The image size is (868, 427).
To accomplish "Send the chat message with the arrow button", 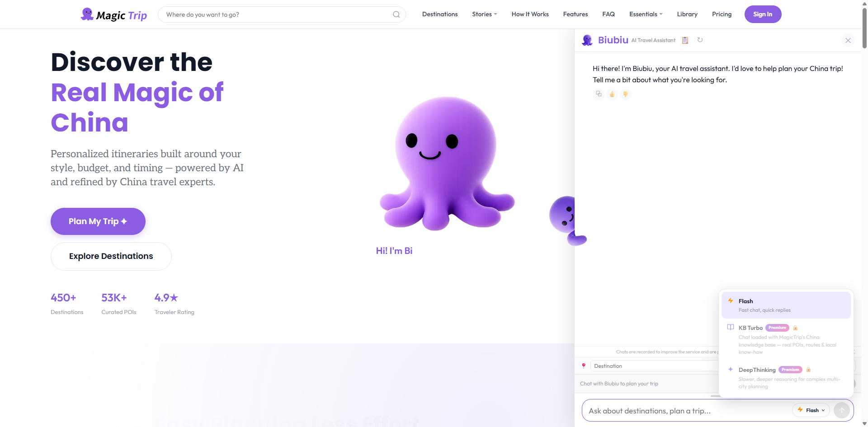I will point(842,410).
